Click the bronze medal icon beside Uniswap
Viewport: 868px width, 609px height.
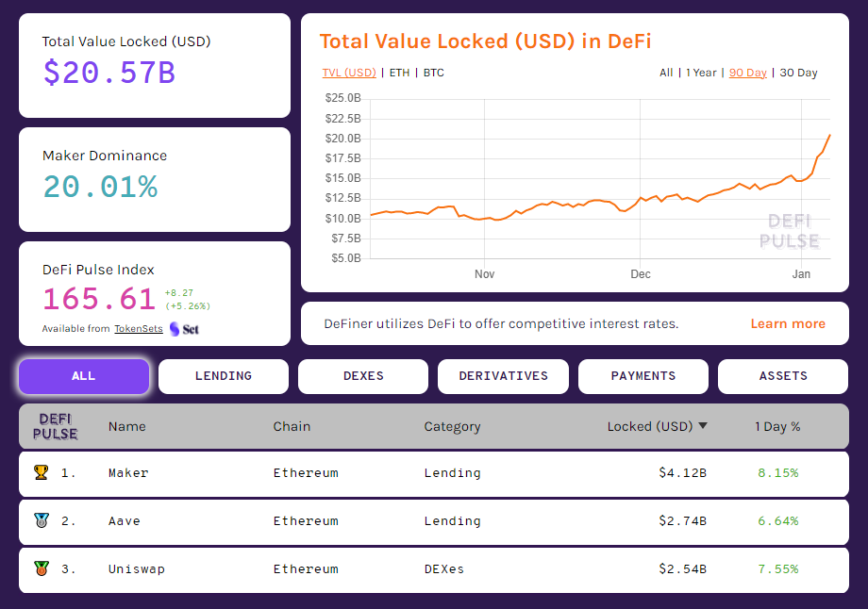41,568
